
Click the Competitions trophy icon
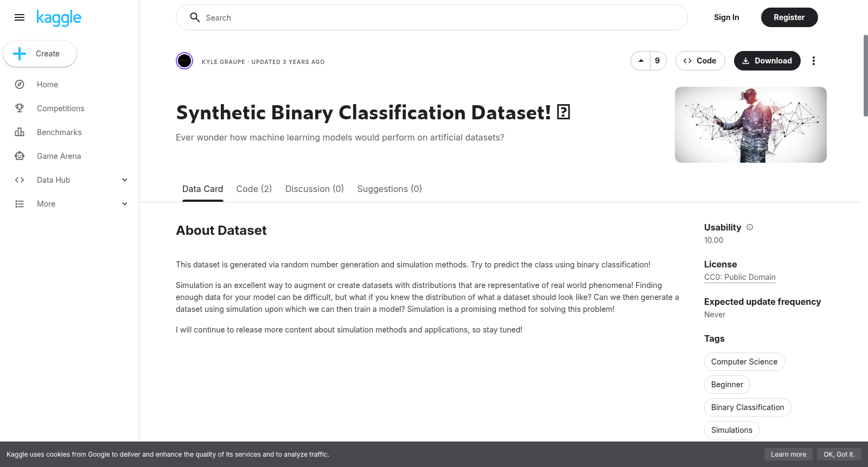coord(20,108)
